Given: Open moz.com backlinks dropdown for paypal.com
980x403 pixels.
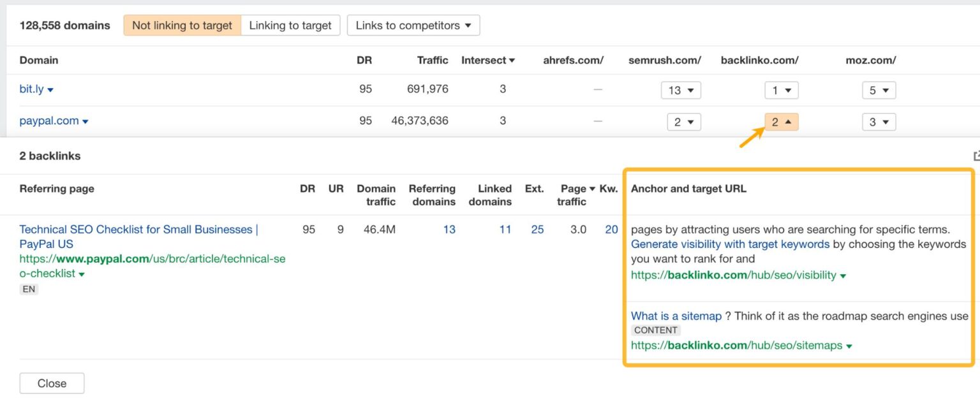Looking at the screenshot, I should tap(879, 121).
